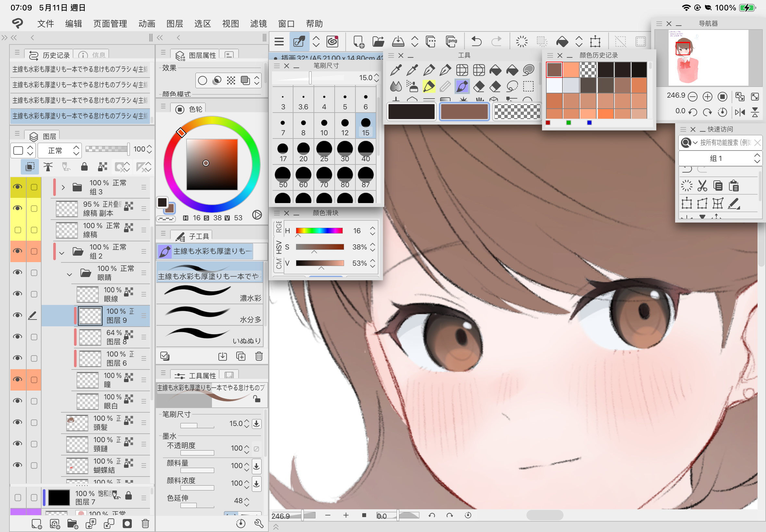Click the dark main color swatch in 工具 panel

coord(412,112)
